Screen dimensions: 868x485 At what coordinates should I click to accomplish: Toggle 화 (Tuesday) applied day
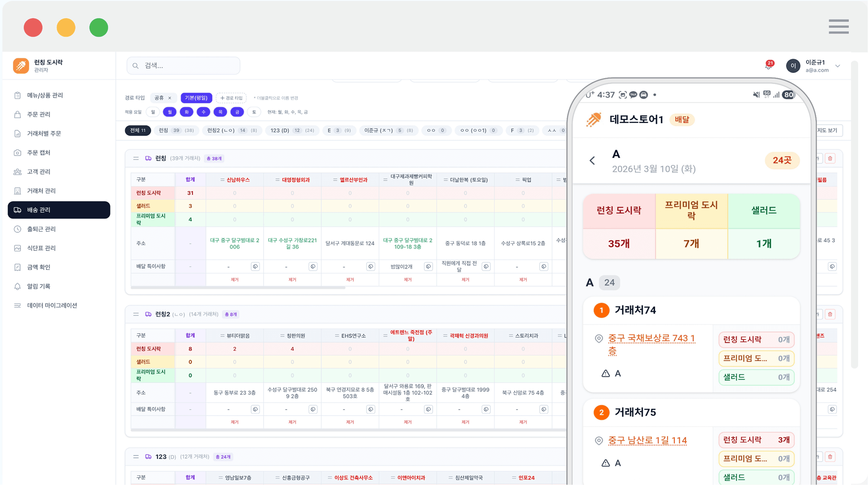click(187, 112)
